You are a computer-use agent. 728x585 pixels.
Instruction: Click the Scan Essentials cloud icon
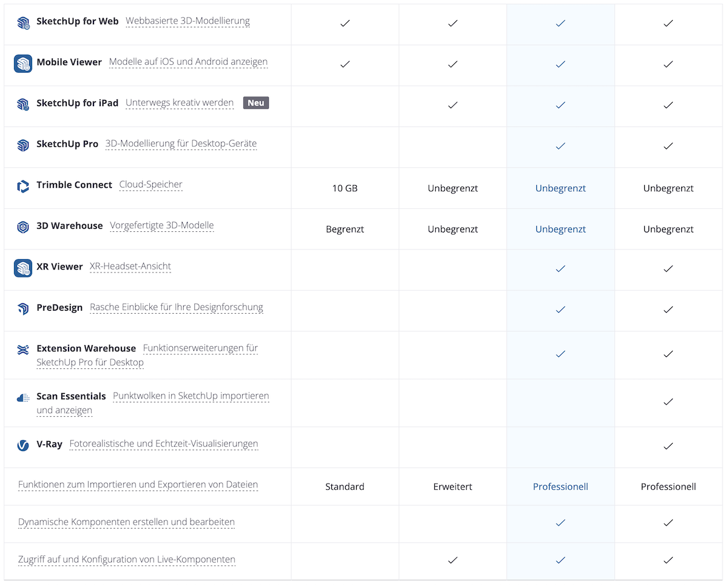23,397
